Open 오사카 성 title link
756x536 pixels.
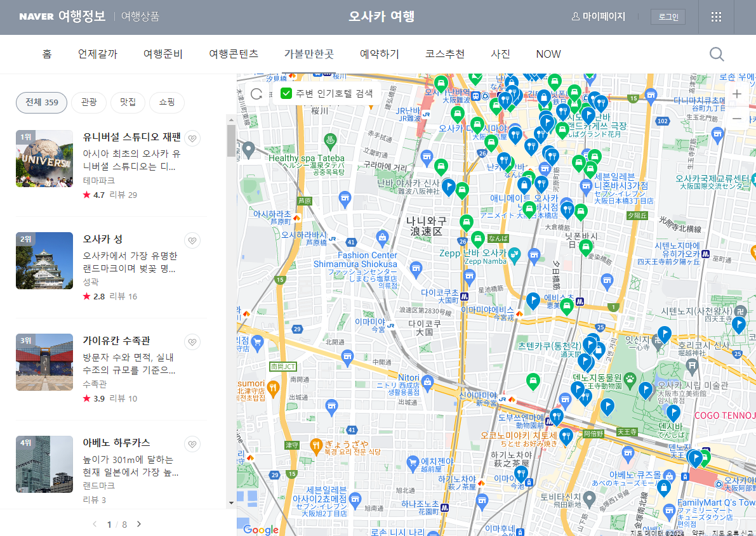point(103,239)
